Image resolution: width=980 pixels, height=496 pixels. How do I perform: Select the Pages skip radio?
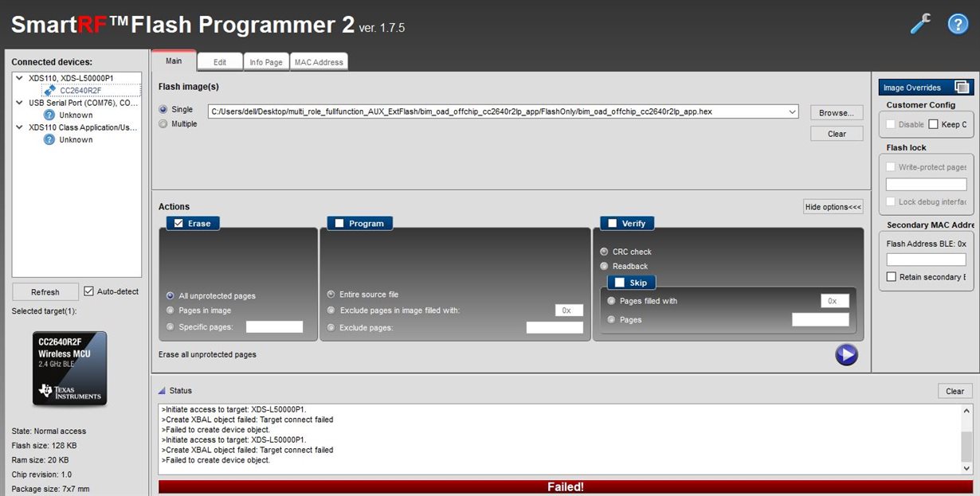612,319
